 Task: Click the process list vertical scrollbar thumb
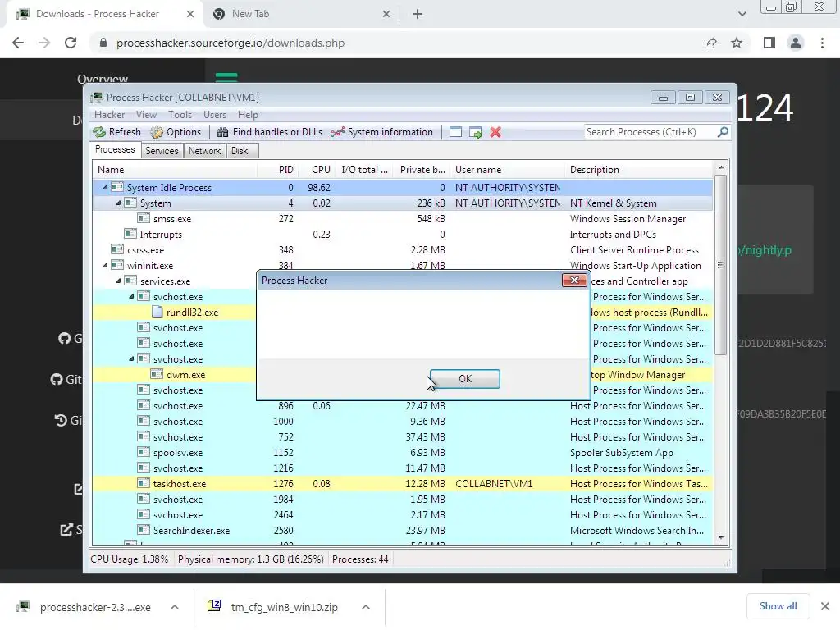pyautogui.click(x=721, y=265)
